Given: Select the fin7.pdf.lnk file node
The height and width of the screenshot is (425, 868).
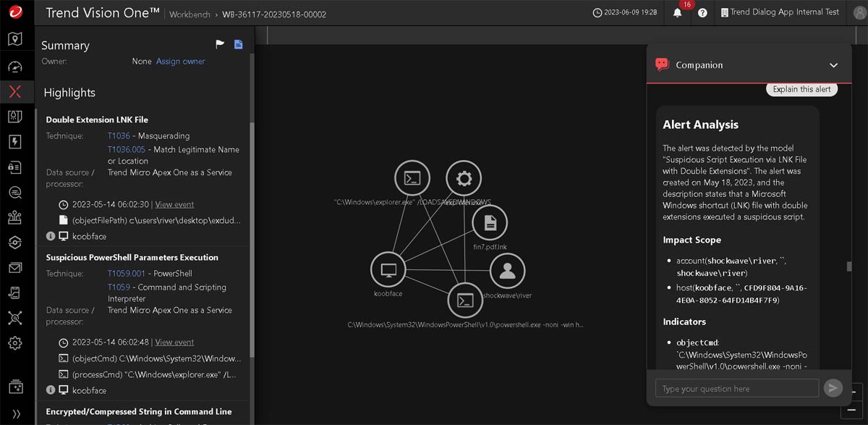Looking at the screenshot, I should [490, 223].
